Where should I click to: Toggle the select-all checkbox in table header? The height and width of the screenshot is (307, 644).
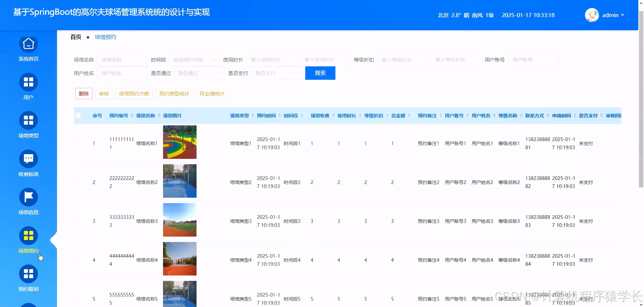tap(78, 115)
